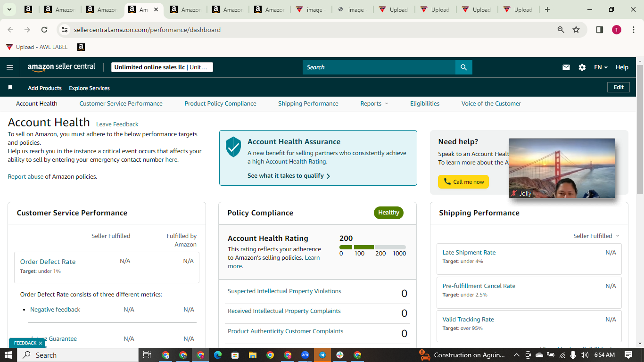Image resolution: width=644 pixels, height=362 pixels.
Task: Open the Windows notification center icon
Action: click(628, 355)
